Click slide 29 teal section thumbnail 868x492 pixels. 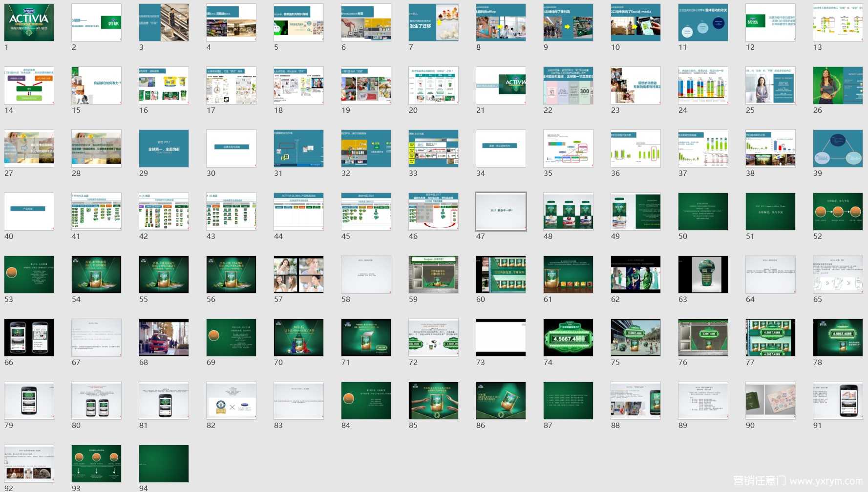[x=164, y=149]
